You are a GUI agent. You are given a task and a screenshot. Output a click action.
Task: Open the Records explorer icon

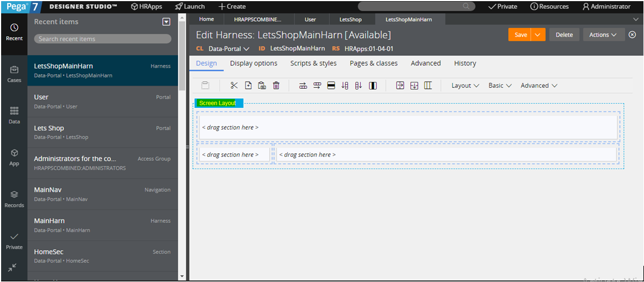click(x=14, y=199)
